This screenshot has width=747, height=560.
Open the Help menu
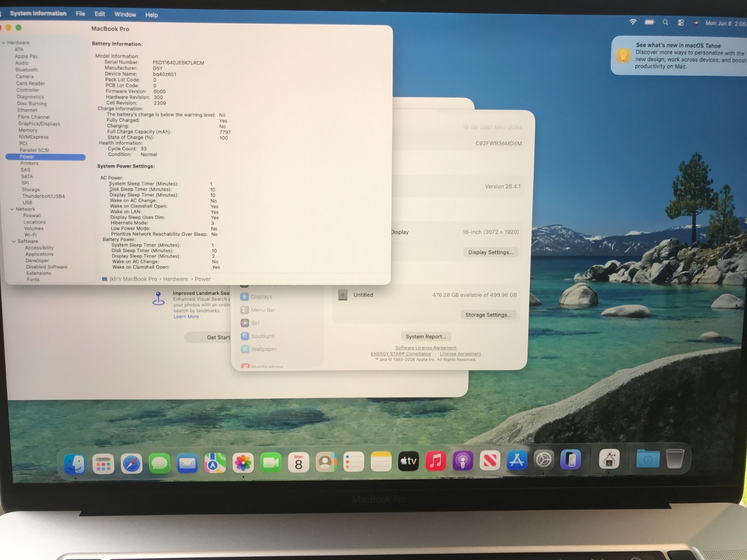pyautogui.click(x=151, y=15)
